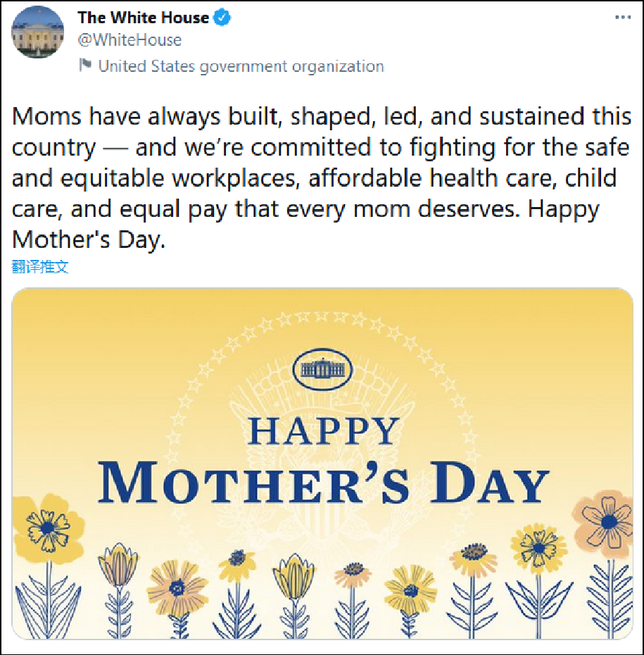Click the word "country" in the tweet
This screenshot has width=644, height=655.
coord(53,147)
